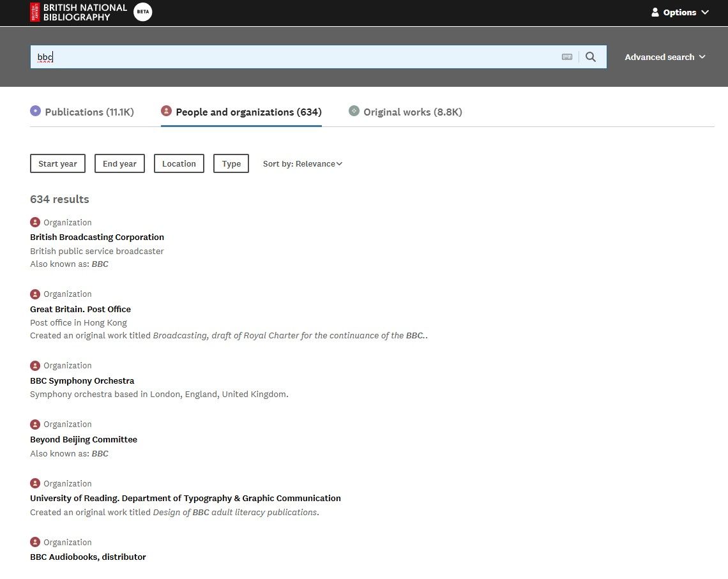Open the on-screen keyboard in the search bar
The image size is (728, 579).
coord(567,57)
